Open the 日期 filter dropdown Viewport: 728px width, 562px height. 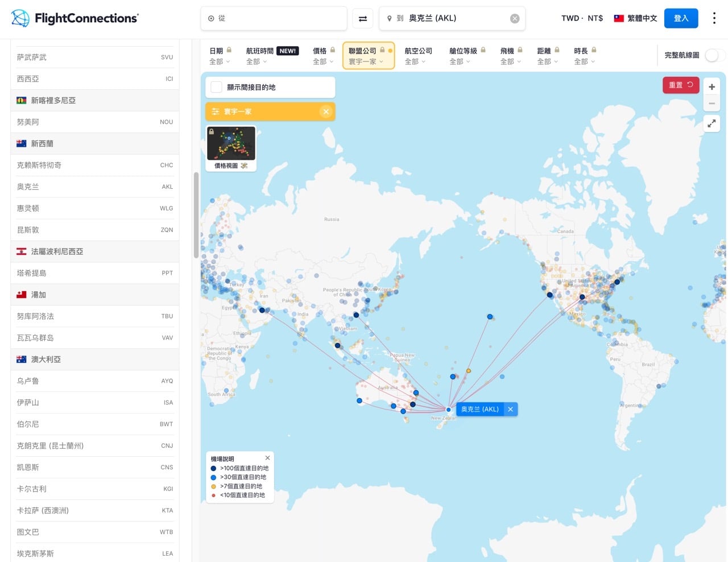point(220,56)
